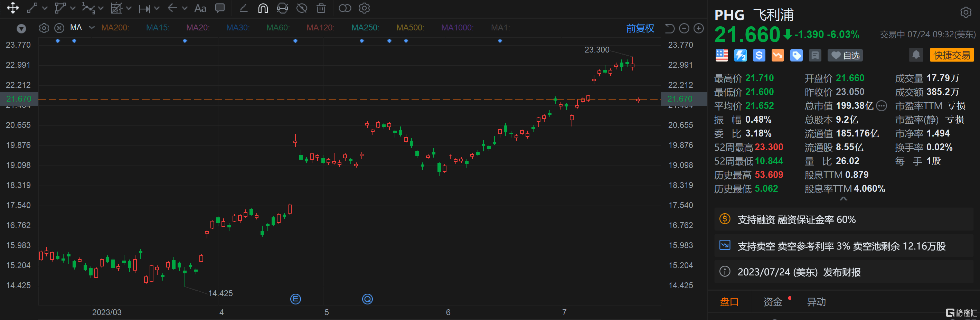Select the arrow marker tool
980x320 pixels.
pyautogui.click(x=172, y=8)
